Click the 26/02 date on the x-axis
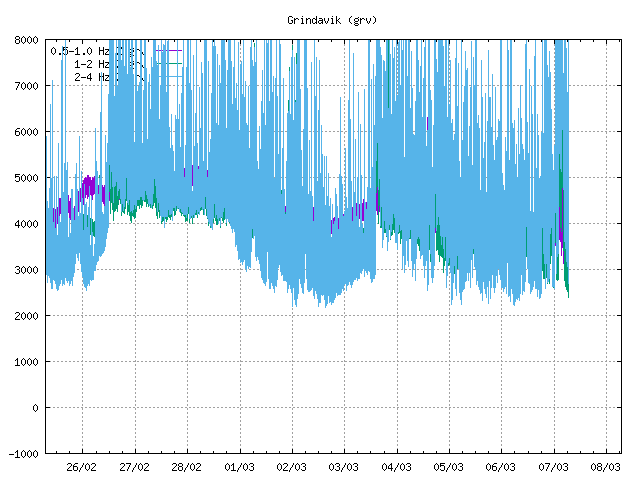The height and width of the screenshot is (480, 640). coord(82,467)
